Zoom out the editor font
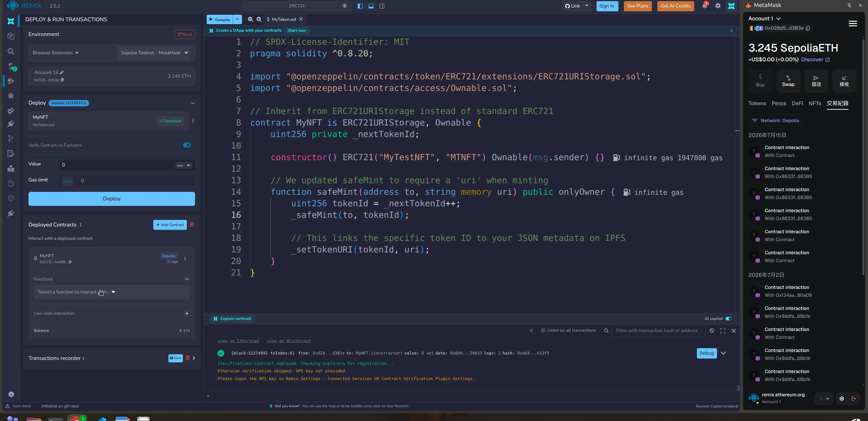 pos(250,19)
